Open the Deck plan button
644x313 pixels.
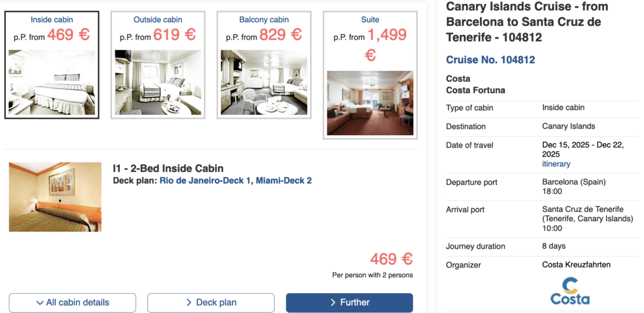[211, 302]
